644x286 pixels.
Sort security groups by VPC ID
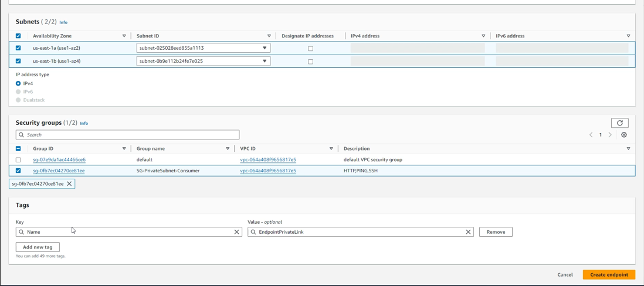pyautogui.click(x=331, y=149)
